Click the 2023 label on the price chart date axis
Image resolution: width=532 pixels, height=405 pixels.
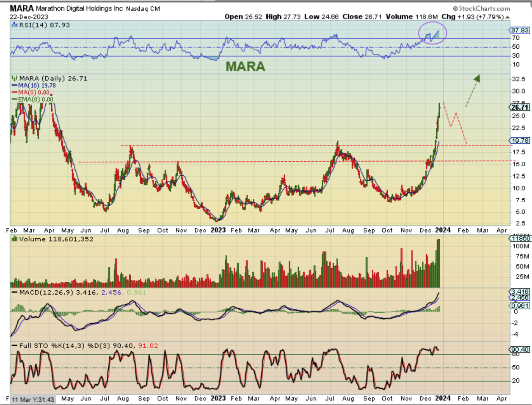[x=218, y=230]
